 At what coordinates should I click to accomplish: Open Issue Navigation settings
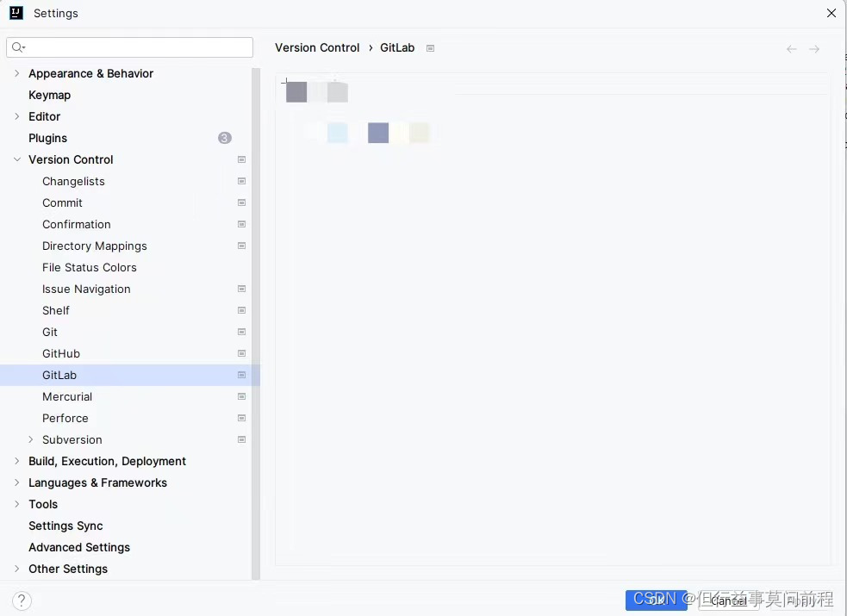point(86,289)
